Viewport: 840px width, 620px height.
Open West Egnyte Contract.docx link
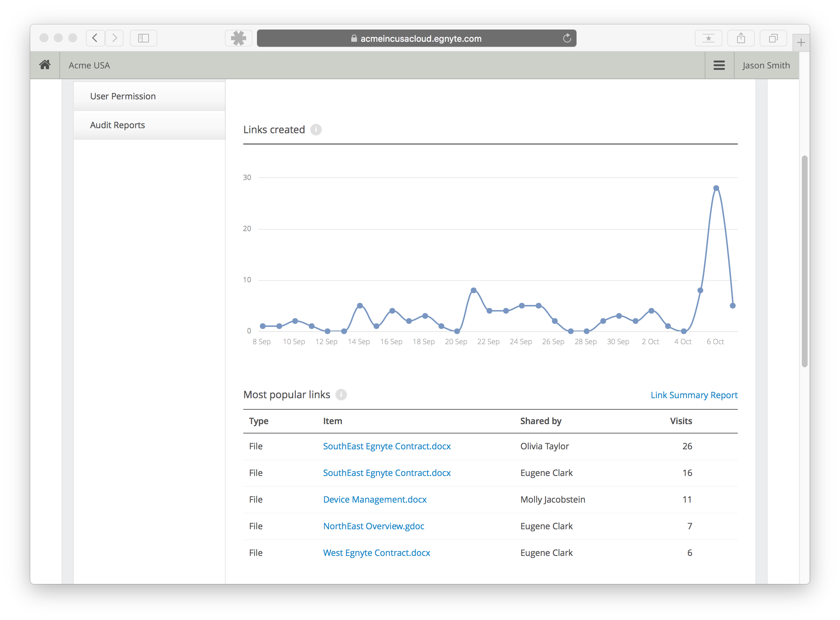click(377, 553)
